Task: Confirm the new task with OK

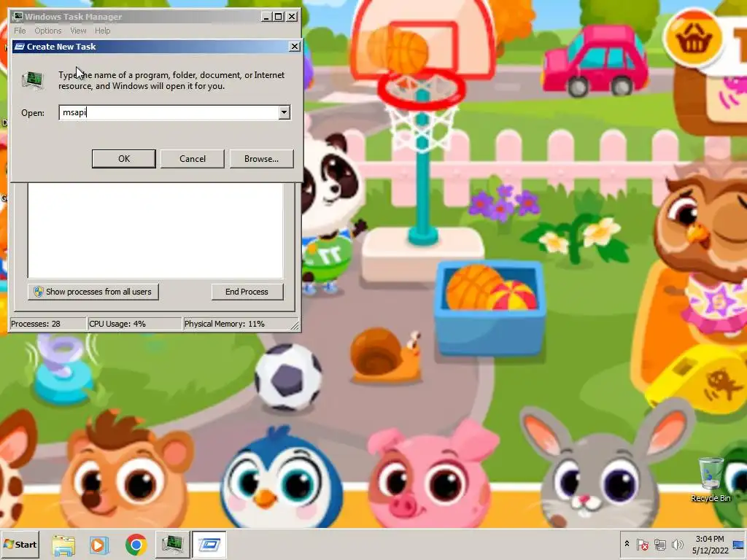Action: pyautogui.click(x=124, y=158)
